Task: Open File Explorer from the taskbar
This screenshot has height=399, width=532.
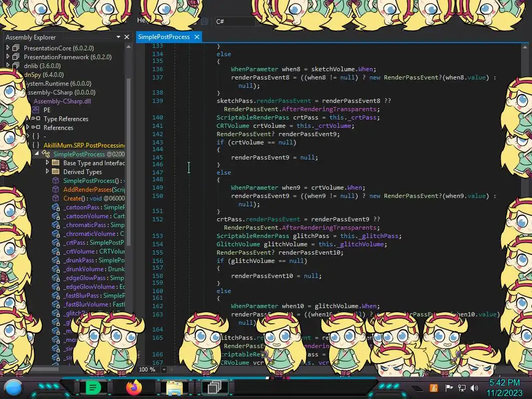Action: (x=175, y=388)
